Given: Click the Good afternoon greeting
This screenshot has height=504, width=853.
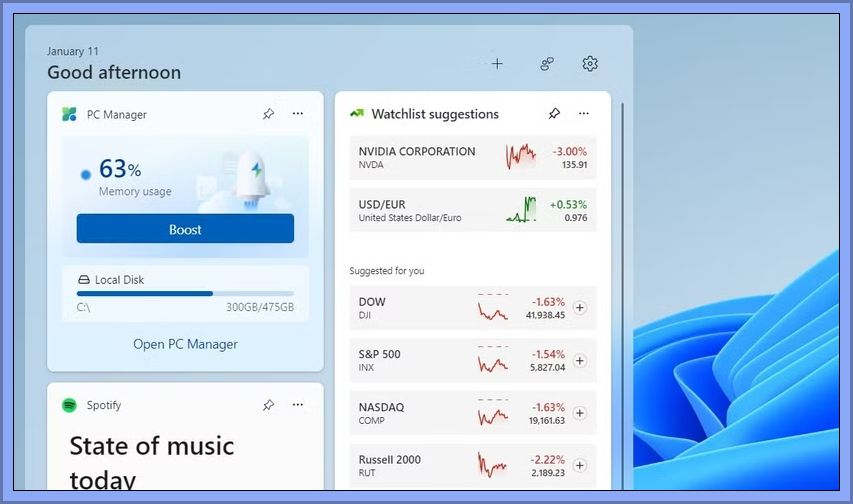Looking at the screenshot, I should 114,72.
